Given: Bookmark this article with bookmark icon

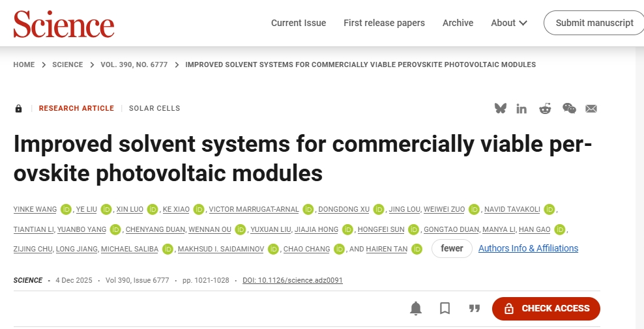Looking at the screenshot, I should 445,309.
